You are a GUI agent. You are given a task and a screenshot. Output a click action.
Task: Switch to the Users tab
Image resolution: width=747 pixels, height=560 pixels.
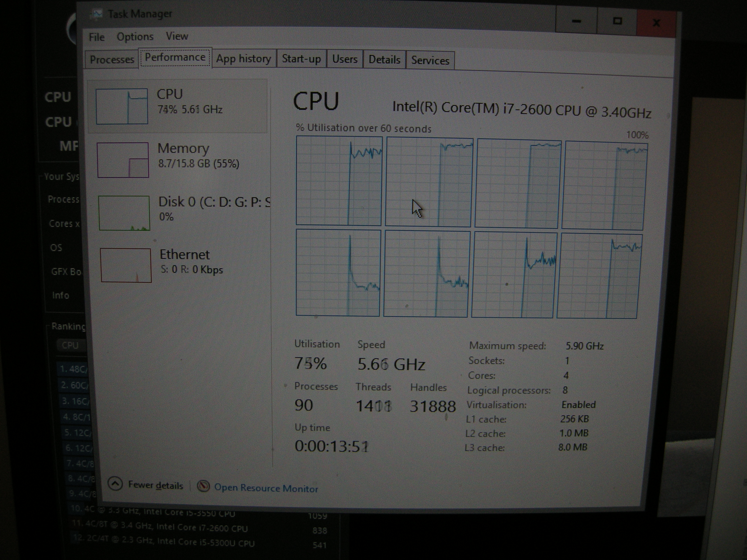(344, 59)
